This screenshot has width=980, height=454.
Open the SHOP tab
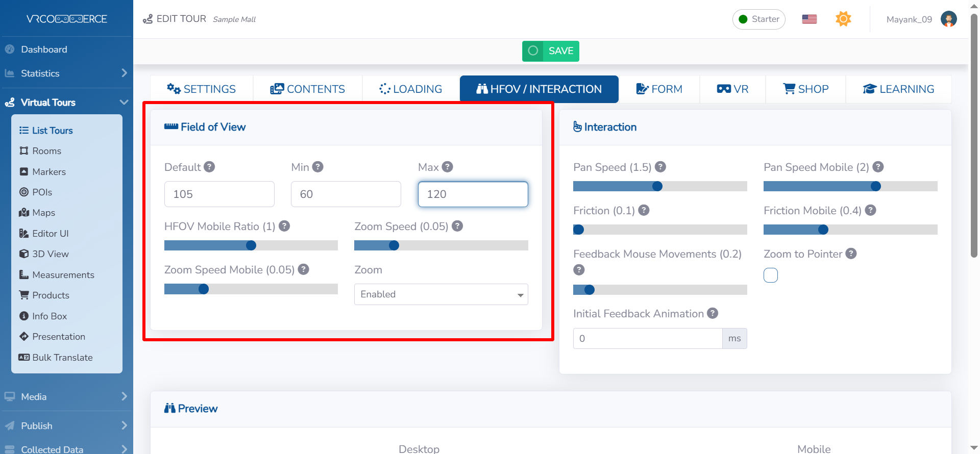click(805, 89)
